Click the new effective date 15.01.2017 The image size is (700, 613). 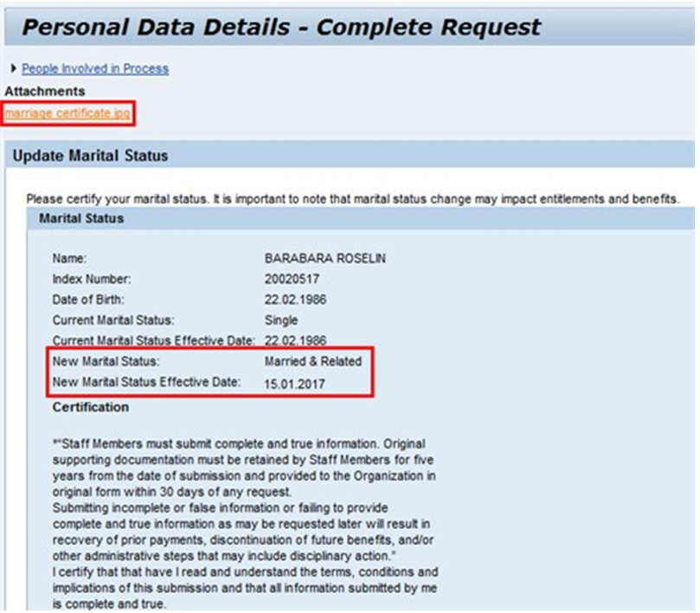tap(294, 383)
